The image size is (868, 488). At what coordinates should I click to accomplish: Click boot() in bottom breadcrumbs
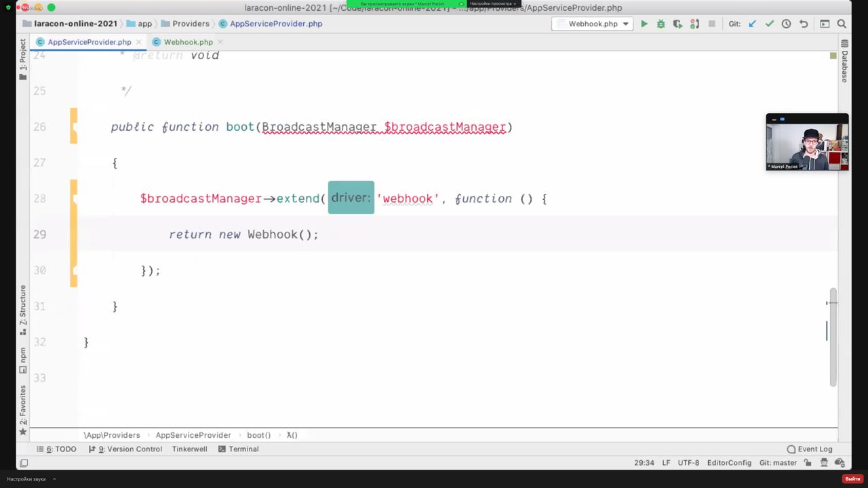[x=258, y=435]
